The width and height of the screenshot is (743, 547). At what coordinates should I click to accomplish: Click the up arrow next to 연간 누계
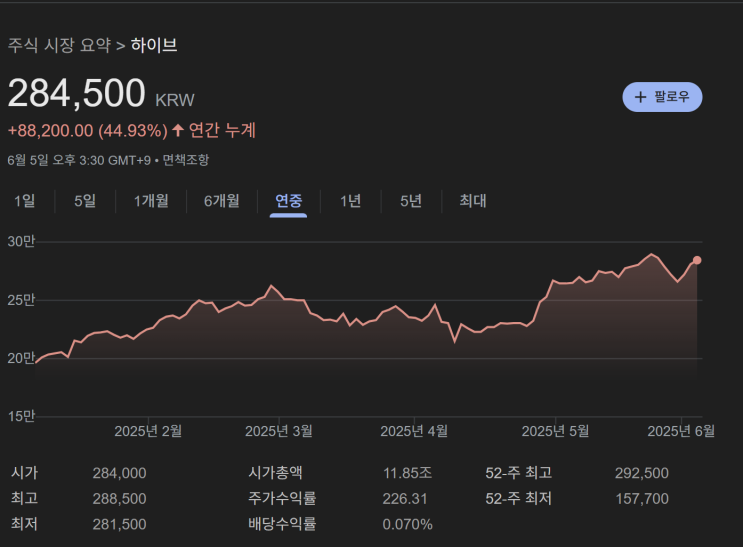[x=178, y=130]
